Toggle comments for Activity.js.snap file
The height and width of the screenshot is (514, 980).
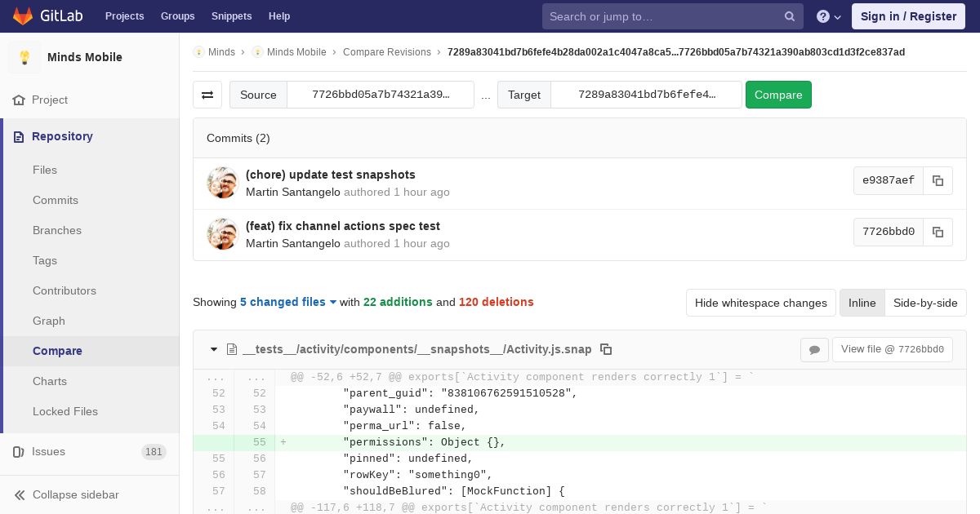814,349
